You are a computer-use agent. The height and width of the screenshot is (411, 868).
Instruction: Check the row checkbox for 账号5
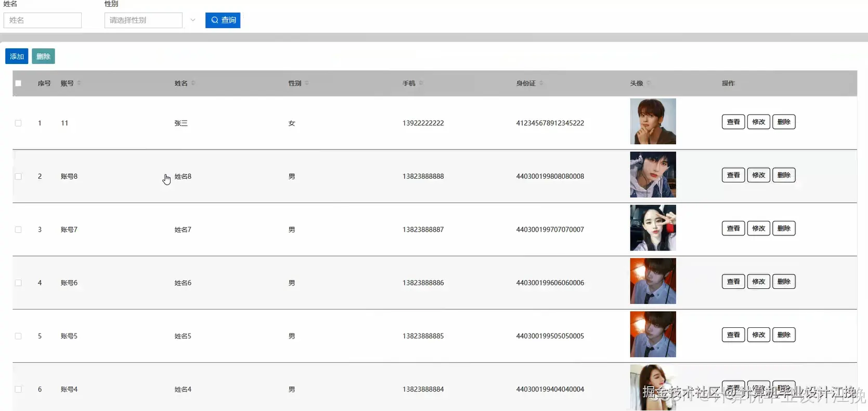click(18, 336)
